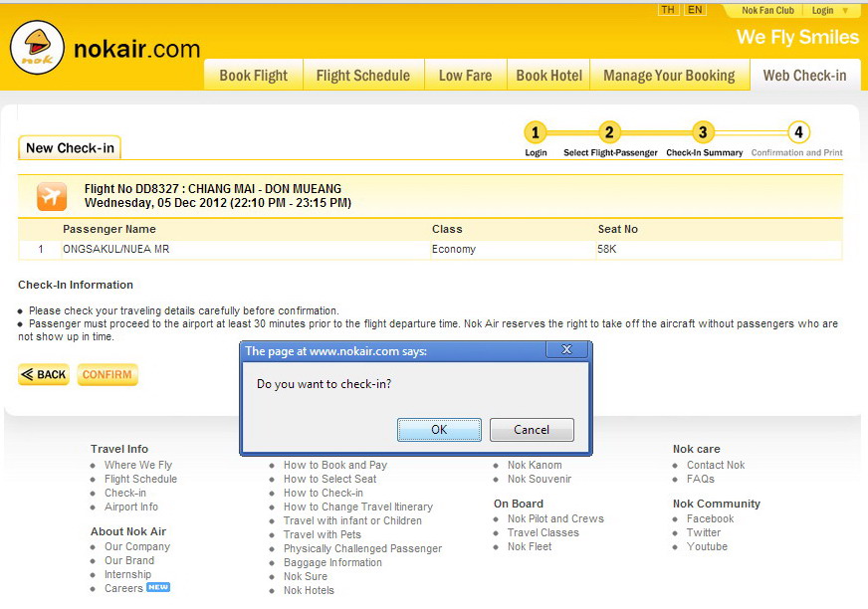The image size is (868, 609).
Task: Open the Careers link in footer
Action: pyautogui.click(x=123, y=588)
